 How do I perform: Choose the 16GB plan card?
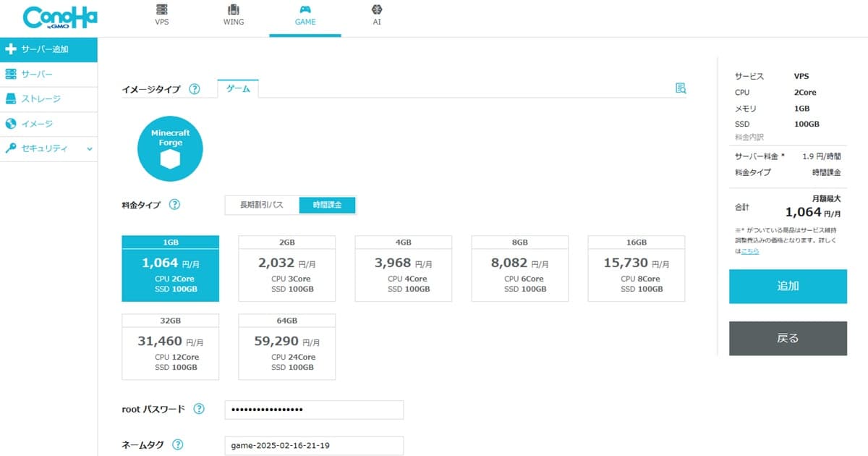637,269
